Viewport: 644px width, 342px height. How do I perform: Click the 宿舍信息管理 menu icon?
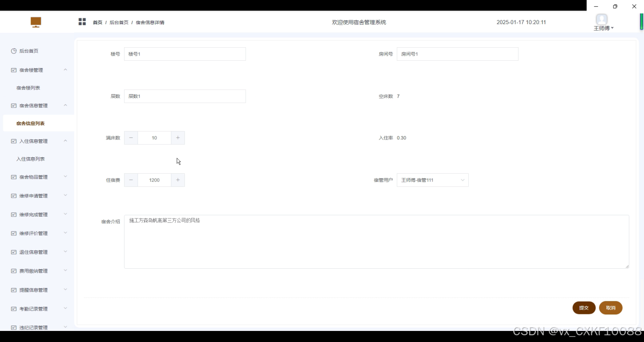tap(14, 106)
